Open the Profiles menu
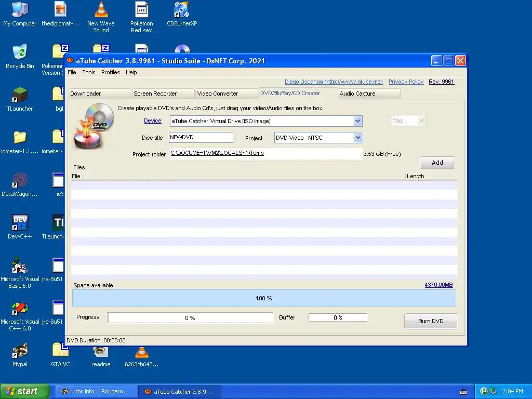The image size is (532, 399). click(110, 72)
